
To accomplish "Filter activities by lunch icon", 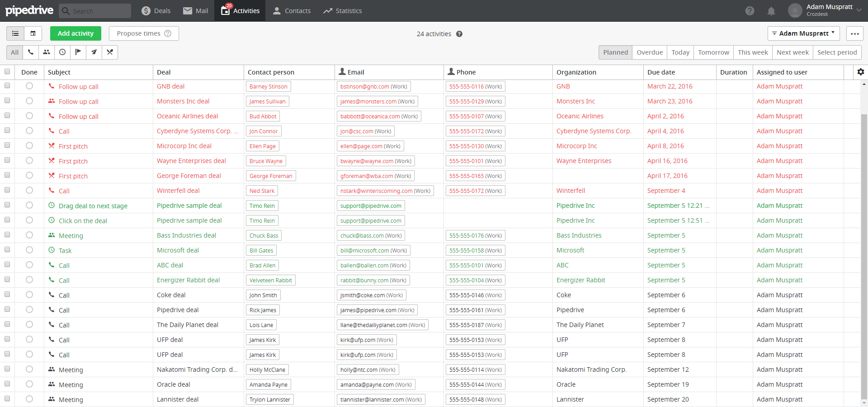I will click(x=110, y=52).
